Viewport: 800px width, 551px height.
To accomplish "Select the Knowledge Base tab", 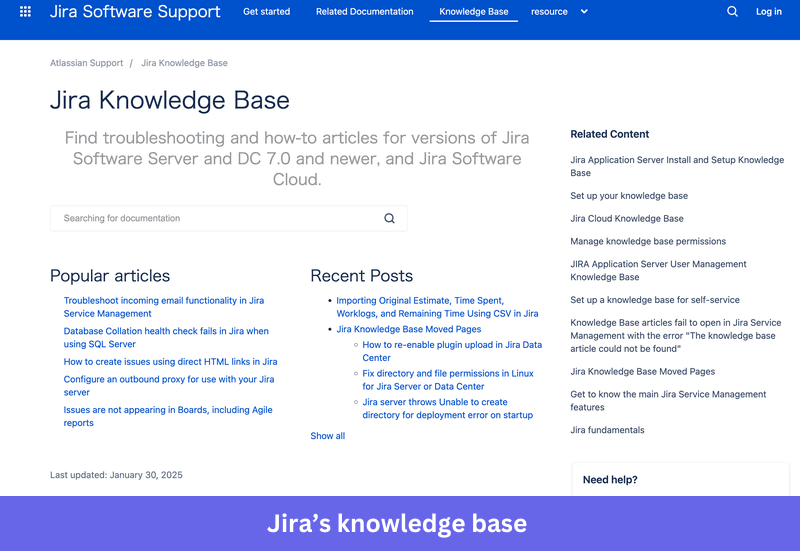I will 473,11.
